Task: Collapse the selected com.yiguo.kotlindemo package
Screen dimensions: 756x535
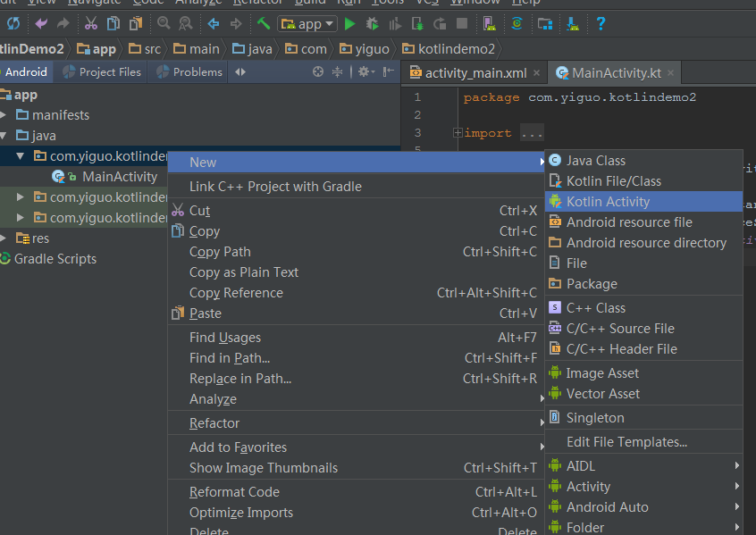Action: [x=20, y=156]
